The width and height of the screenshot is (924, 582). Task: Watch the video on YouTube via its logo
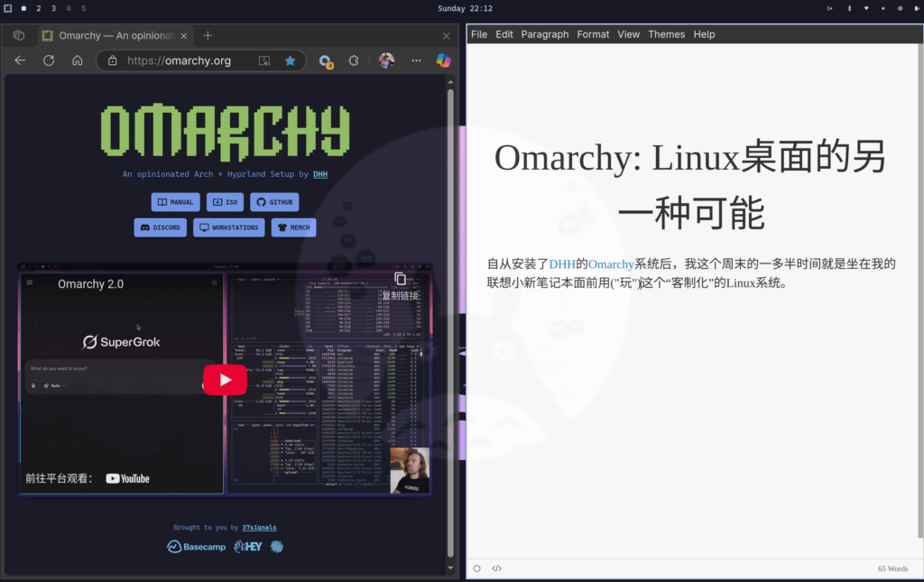tap(127, 478)
